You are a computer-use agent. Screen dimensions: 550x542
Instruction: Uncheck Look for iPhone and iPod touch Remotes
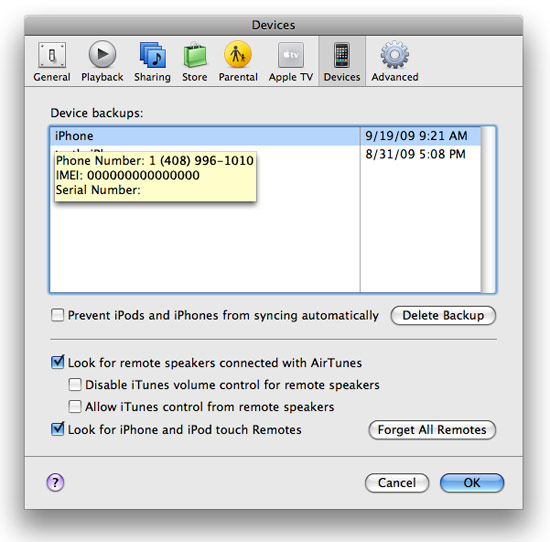58,429
